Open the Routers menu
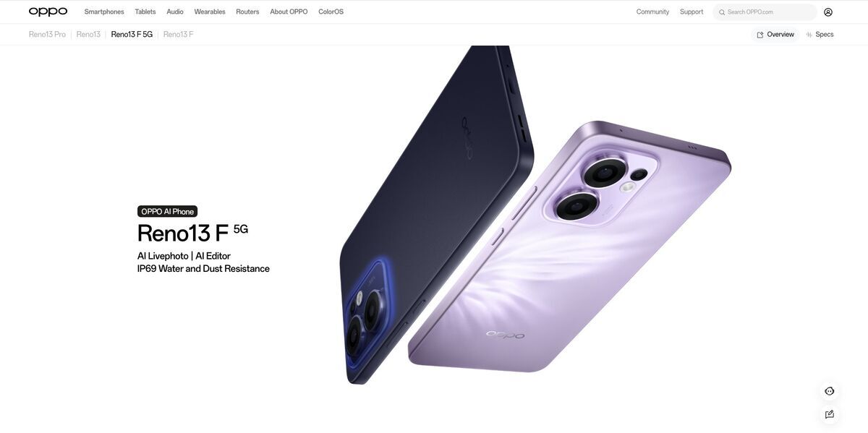This screenshot has width=868, height=433. 247,12
